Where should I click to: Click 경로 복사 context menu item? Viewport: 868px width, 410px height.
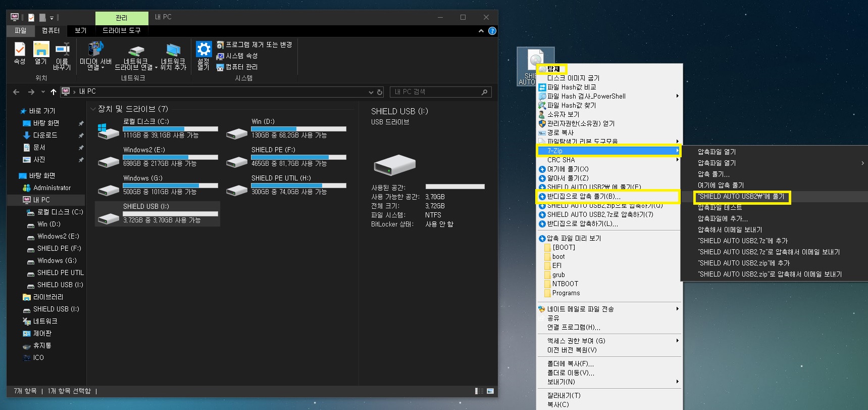pos(560,132)
